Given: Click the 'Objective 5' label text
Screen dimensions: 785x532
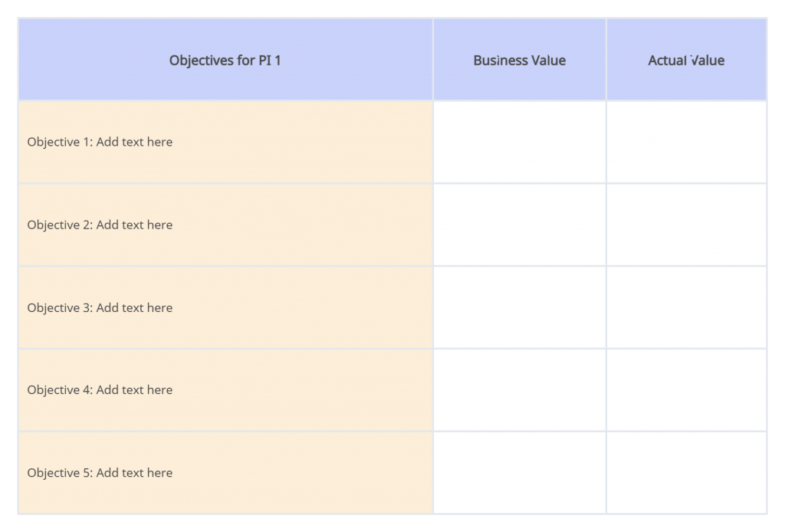Looking at the screenshot, I should tap(60, 473).
